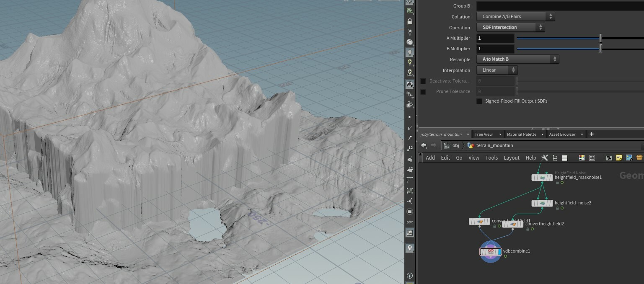
Task: Switch to the Material Palette tab
Action: [521, 134]
